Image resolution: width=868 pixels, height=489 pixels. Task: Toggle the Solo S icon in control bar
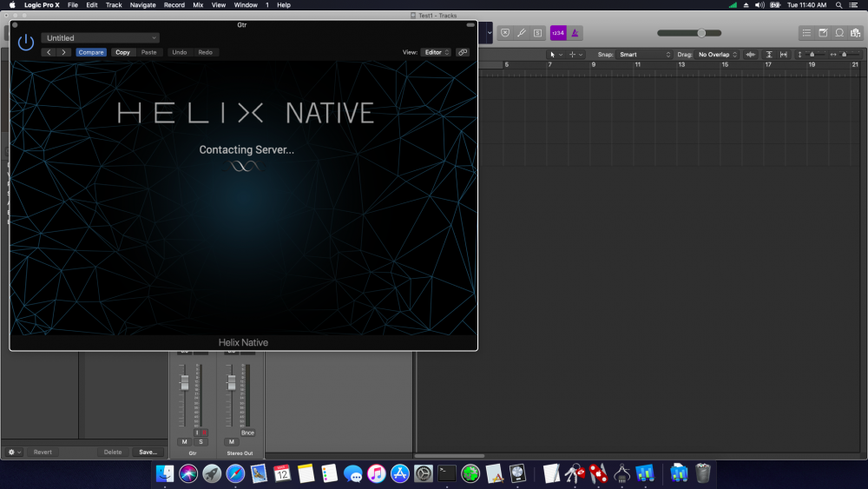coord(537,33)
